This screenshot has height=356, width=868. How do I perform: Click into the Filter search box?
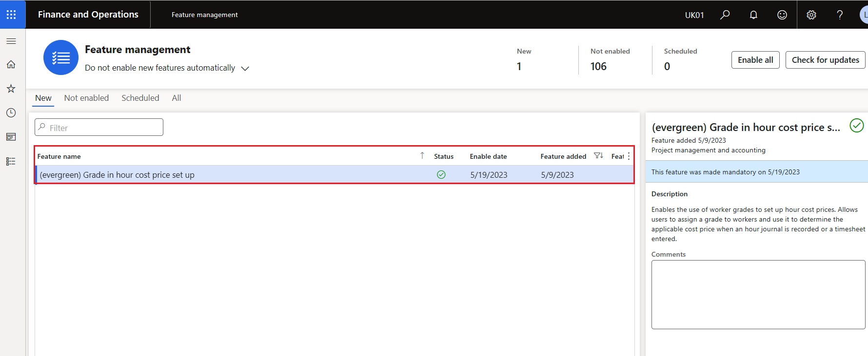pyautogui.click(x=99, y=127)
